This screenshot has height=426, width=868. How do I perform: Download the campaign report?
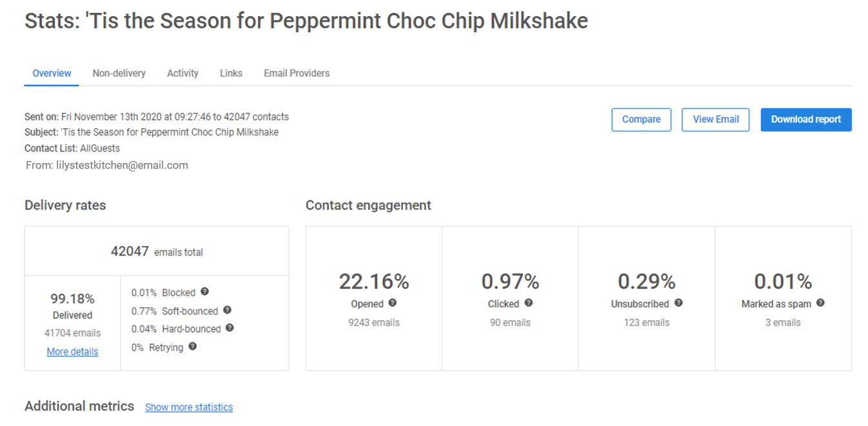pyautogui.click(x=805, y=119)
